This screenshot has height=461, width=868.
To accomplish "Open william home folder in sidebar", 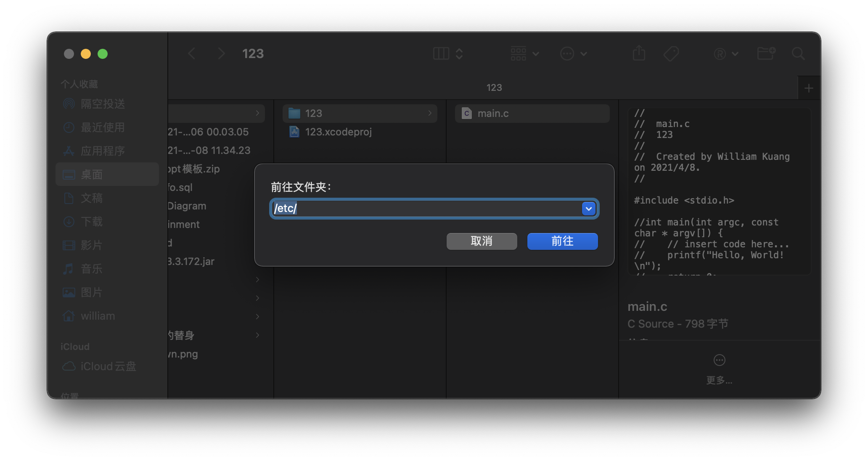I will click(107, 316).
